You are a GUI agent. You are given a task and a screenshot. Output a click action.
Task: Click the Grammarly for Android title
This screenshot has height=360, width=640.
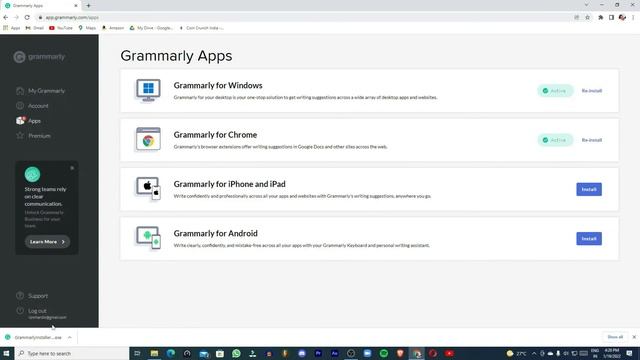click(x=216, y=233)
